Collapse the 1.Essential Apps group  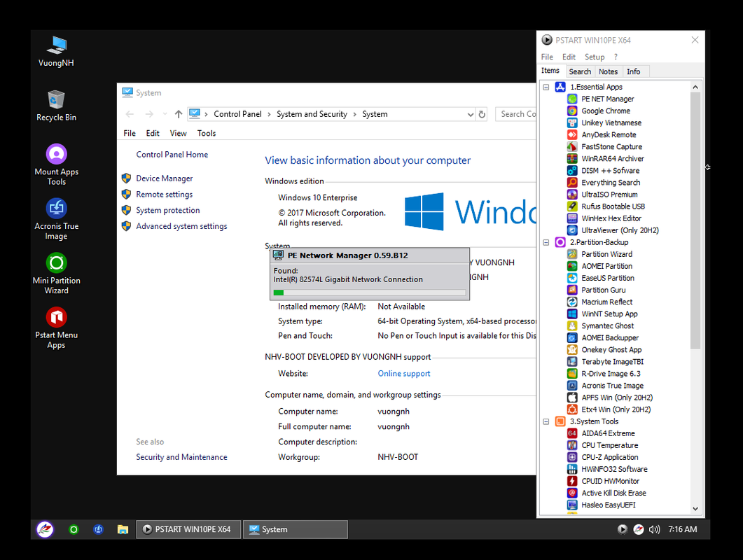tap(546, 87)
